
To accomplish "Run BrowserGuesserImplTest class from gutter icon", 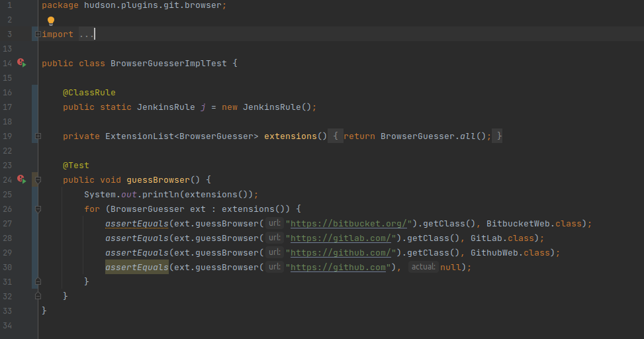I will coord(21,62).
